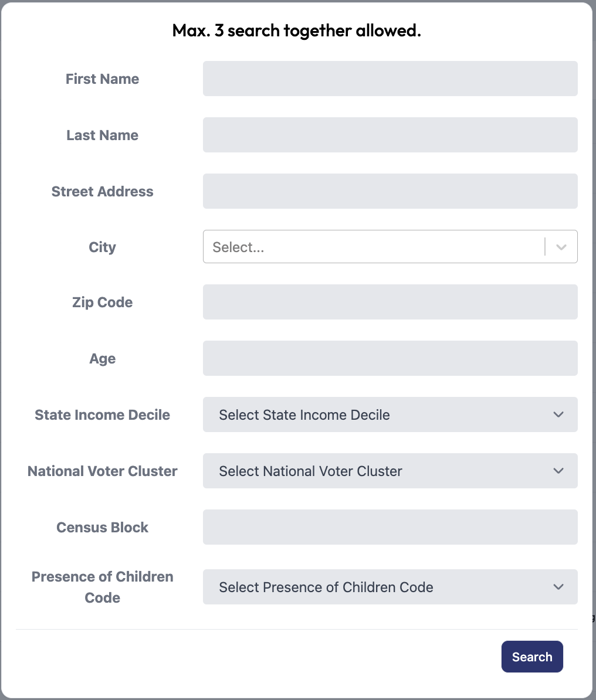Focus the Age input box

coord(390,358)
